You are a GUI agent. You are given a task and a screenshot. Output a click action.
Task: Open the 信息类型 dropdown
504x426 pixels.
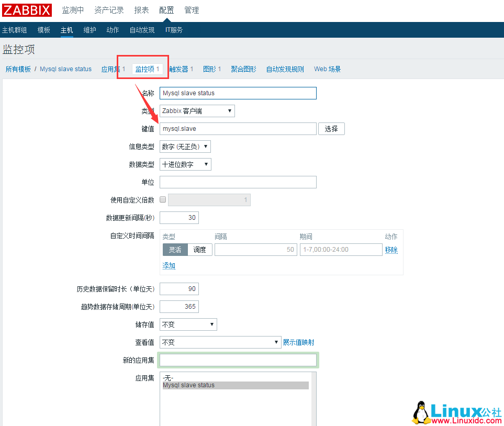pos(185,147)
